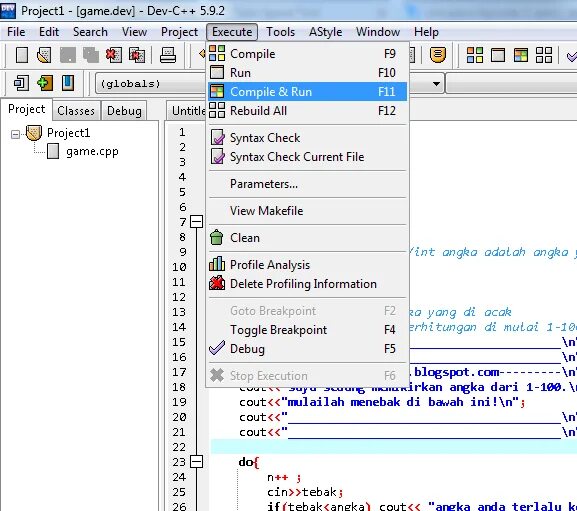Viewport: 577px width, 511px height.
Task: Click the Rebuild All toolbar icon
Action: 544,55
